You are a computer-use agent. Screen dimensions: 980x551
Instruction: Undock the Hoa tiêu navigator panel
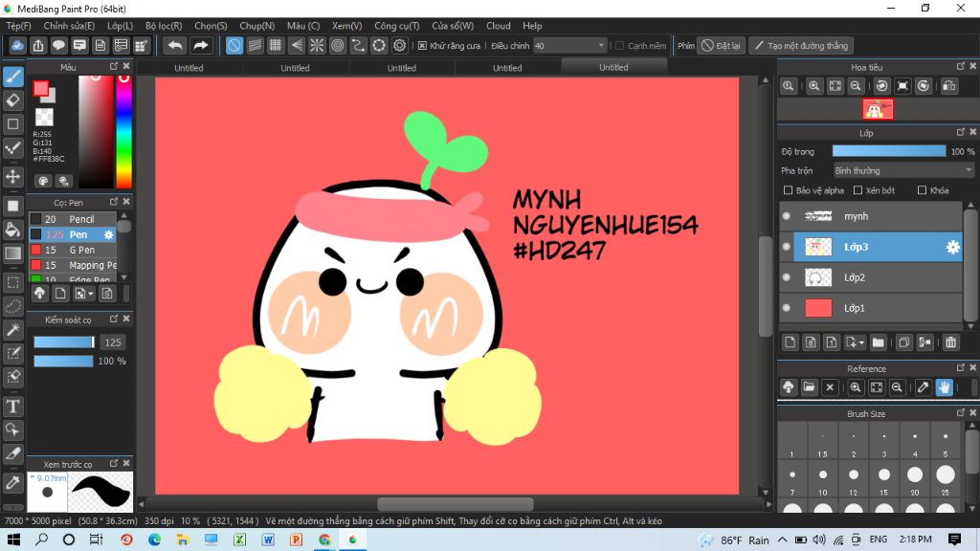[961, 66]
